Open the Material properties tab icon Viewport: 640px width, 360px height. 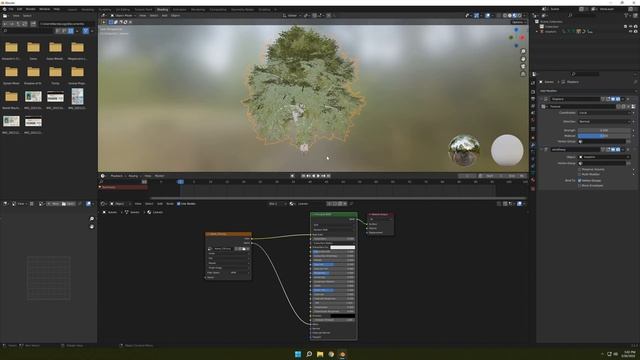(533, 180)
